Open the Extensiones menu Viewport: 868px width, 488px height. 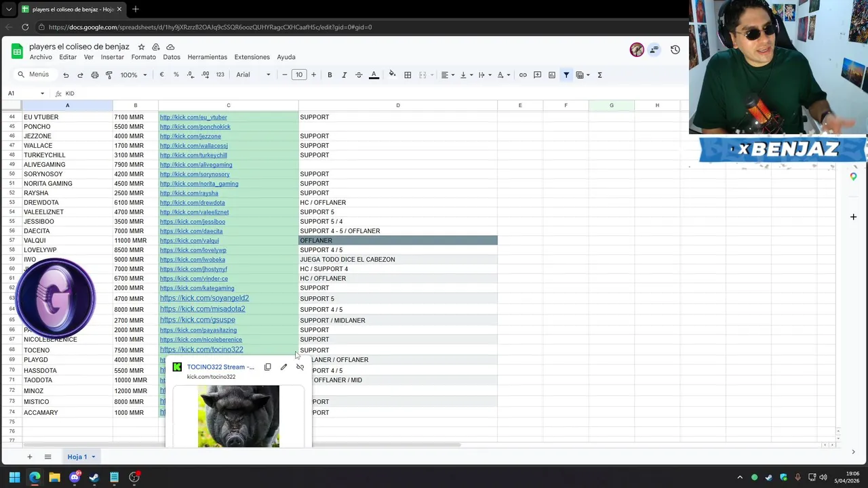(252, 57)
